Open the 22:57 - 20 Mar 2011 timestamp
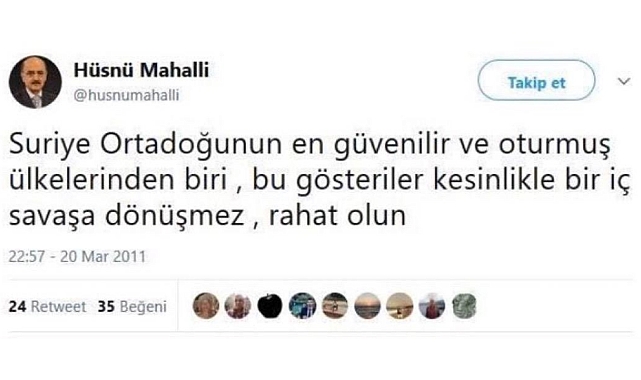Screen dimensions: 641x380 (77, 257)
